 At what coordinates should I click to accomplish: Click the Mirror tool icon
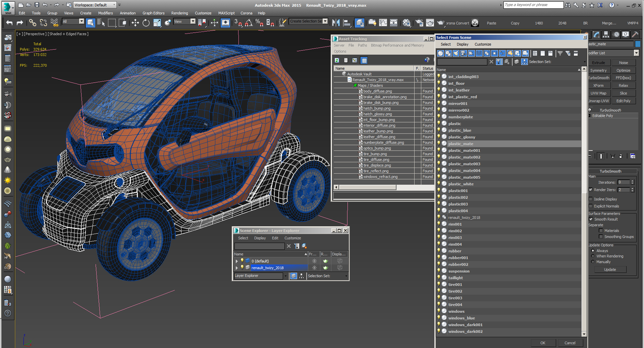tap(336, 23)
